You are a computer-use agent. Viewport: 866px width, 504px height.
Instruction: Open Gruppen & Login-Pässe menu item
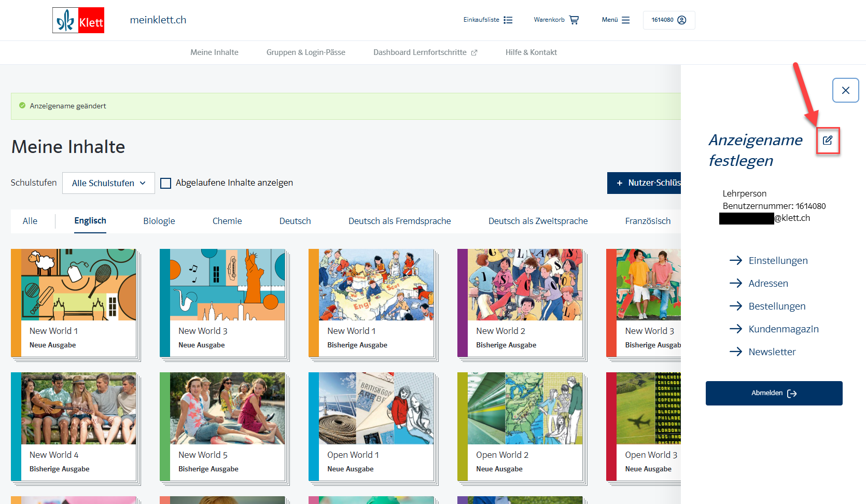pos(305,52)
